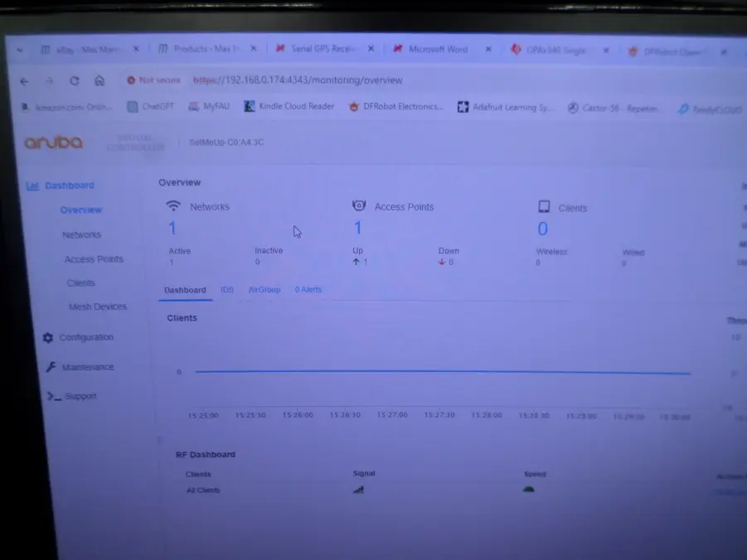Screen dimensions: 747x560
Task: Click the Access Points icon in overview
Action: pos(359,206)
